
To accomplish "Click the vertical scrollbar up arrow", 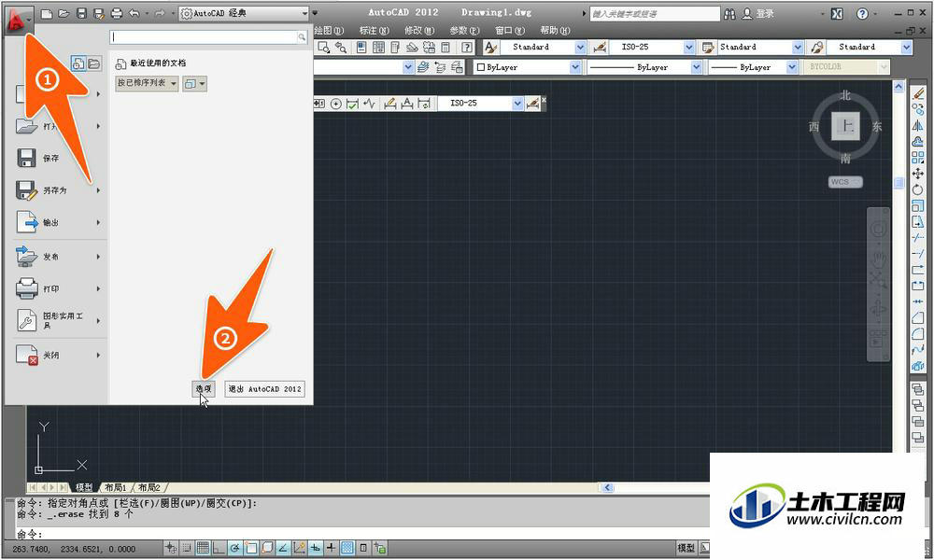I will 899,87.
